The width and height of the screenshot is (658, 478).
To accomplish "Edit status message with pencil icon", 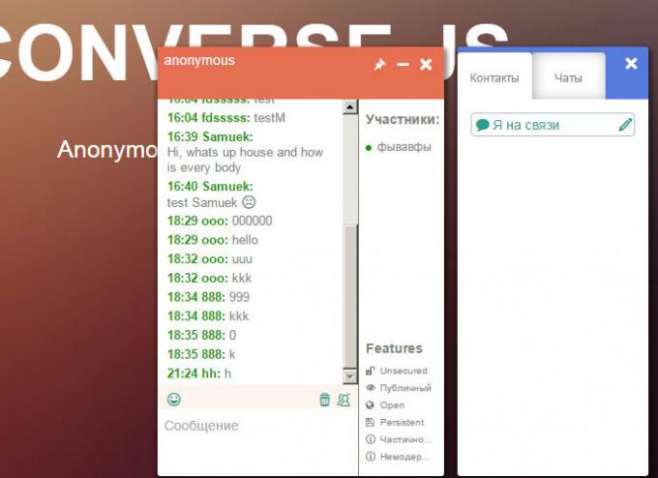I will point(625,125).
